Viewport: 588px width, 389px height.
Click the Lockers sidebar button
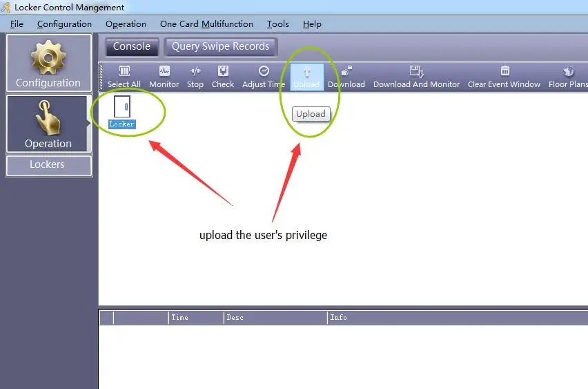[49, 165]
